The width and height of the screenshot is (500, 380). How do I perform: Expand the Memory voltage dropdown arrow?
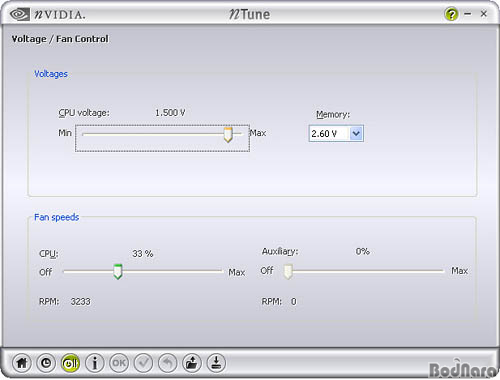(356, 134)
